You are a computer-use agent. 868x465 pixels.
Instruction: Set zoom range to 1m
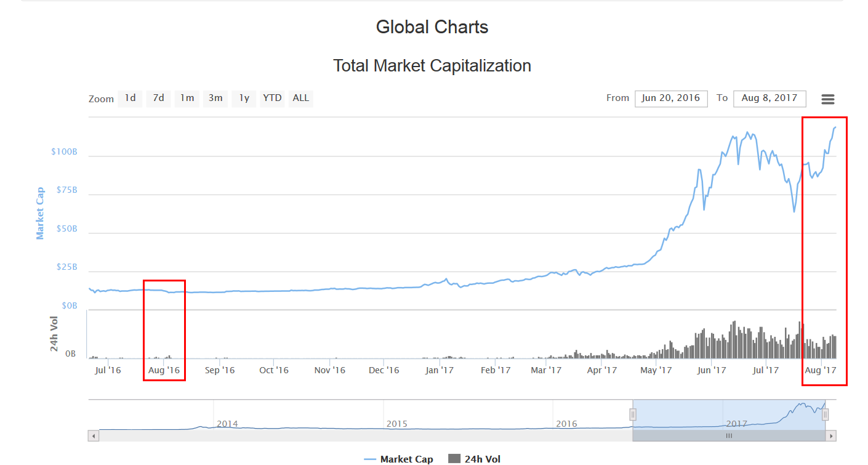pyautogui.click(x=187, y=99)
